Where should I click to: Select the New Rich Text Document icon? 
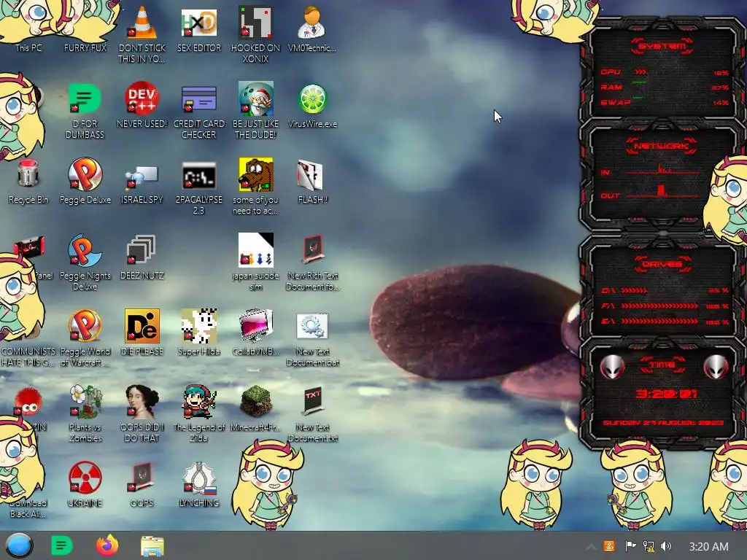pyautogui.click(x=312, y=262)
